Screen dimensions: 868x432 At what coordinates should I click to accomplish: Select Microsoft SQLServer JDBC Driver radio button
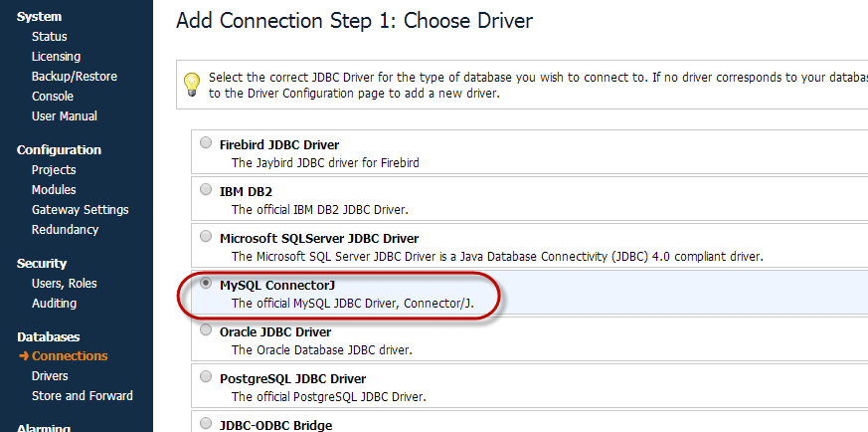tap(206, 237)
